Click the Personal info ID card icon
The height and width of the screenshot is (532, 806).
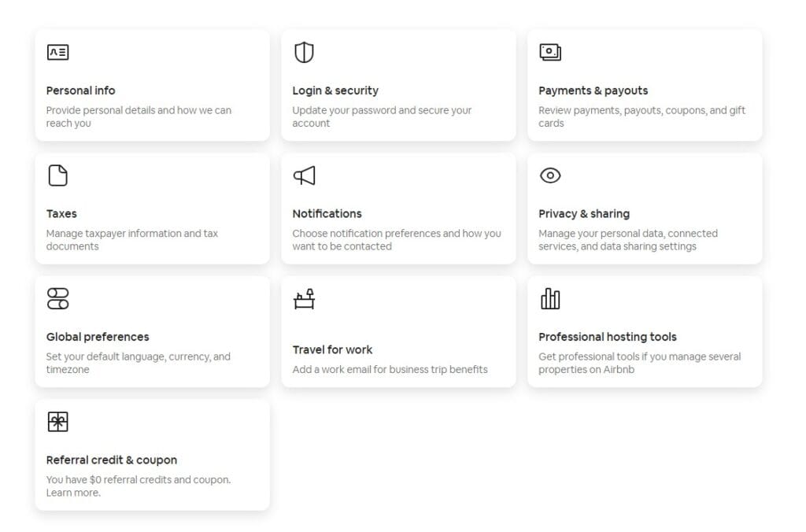point(58,52)
